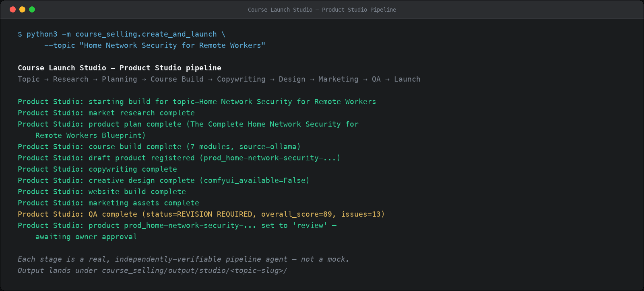Click the 'Planning' stage in the pipeline line
The height and width of the screenshot is (291, 644).
(x=120, y=79)
